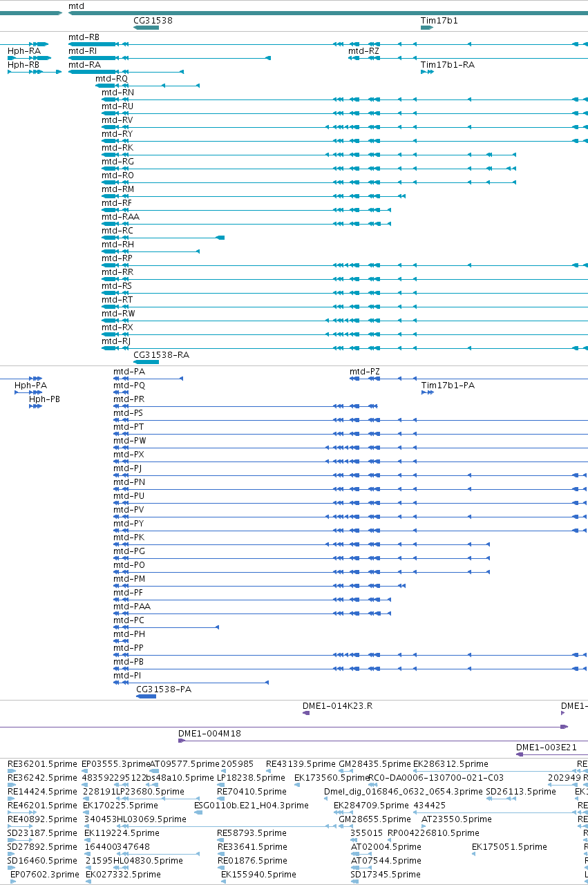Click the Tim17b1-PA protein label
This screenshot has width=588, height=885.
point(448,385)
